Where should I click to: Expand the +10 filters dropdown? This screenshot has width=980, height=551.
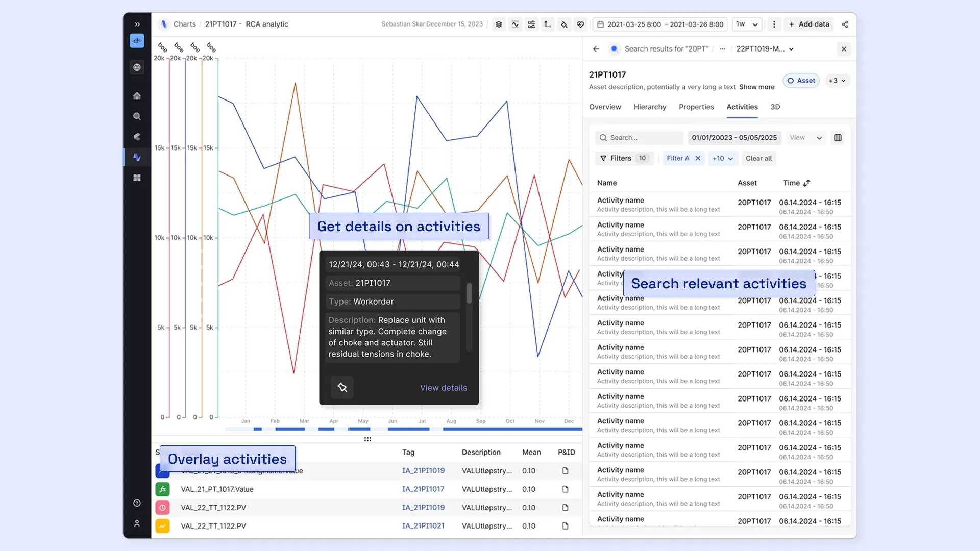tap(722, 158)
